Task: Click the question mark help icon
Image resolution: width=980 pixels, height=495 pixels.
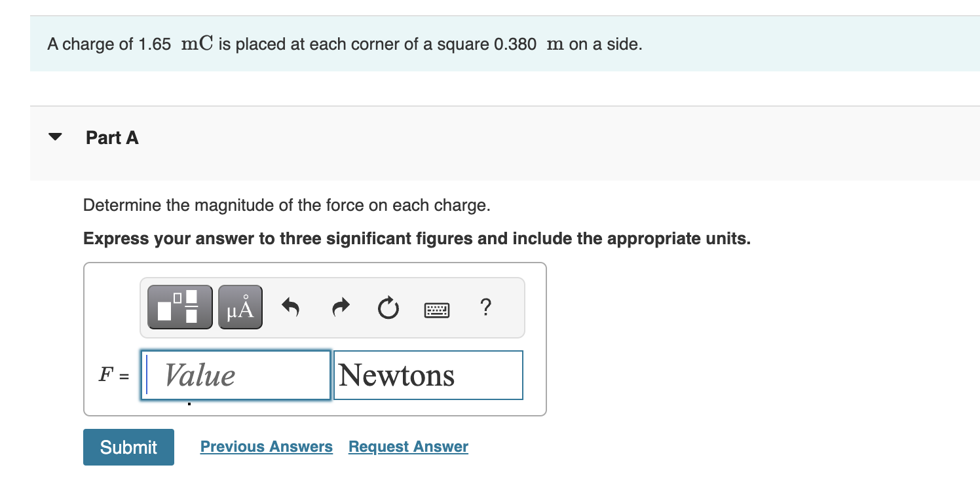Action: [x=485, y=308]
